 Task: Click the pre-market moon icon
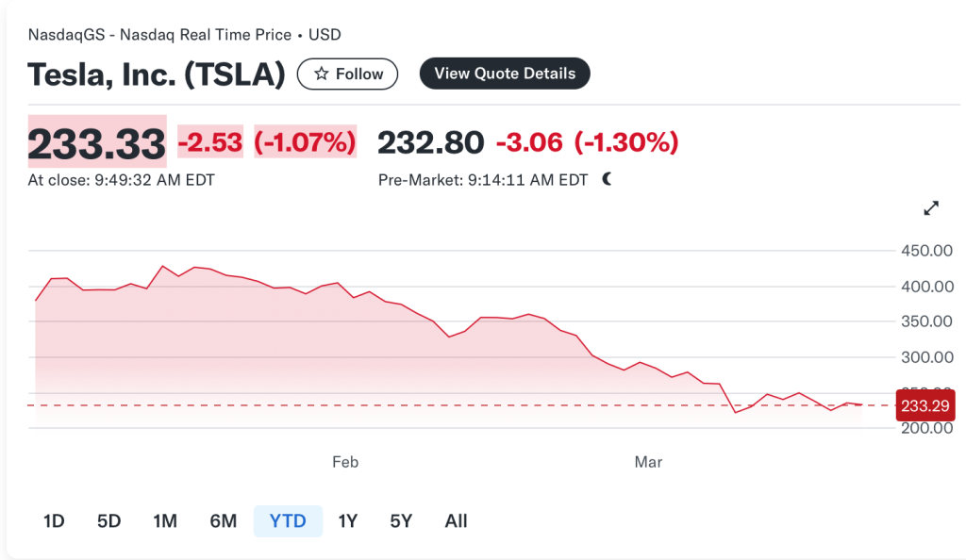(607, 179)
